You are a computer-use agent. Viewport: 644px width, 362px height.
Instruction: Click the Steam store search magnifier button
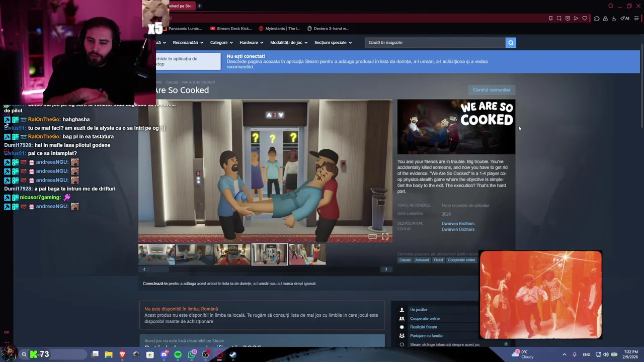click(511, 43)
